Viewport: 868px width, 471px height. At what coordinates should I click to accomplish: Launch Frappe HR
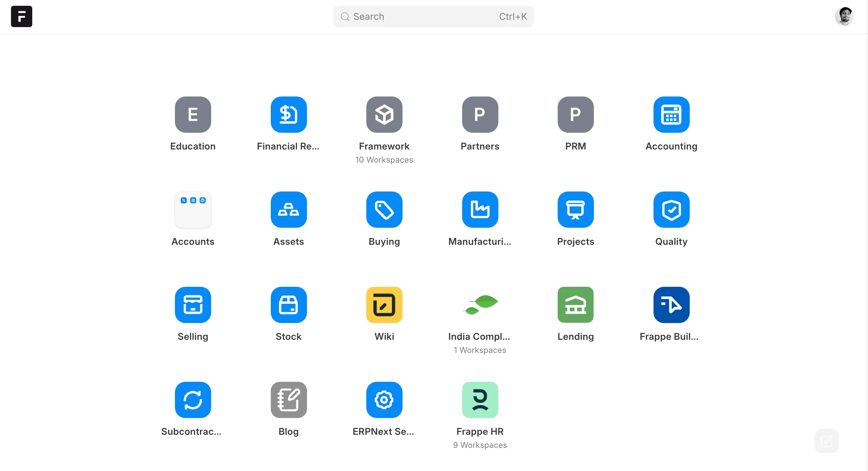pos(480,400)
